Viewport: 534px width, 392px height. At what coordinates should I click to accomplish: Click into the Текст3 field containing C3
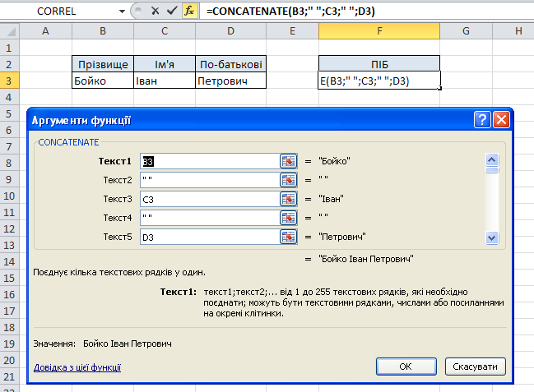[209, 199]
